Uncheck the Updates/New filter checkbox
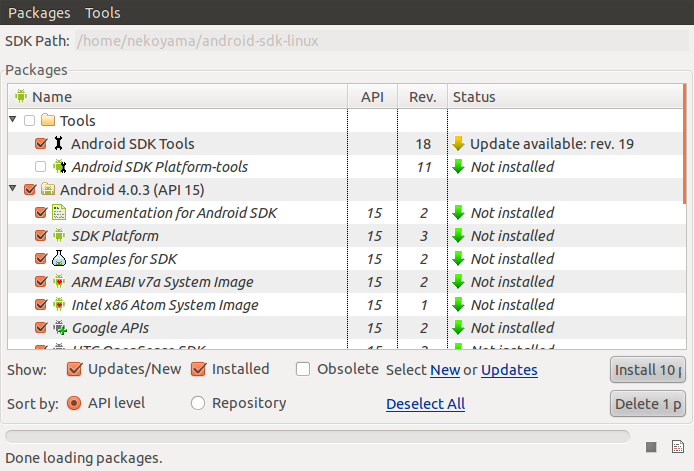Image resolution: width=694 pixels, height=471 pixels. (x=74, y=369)
